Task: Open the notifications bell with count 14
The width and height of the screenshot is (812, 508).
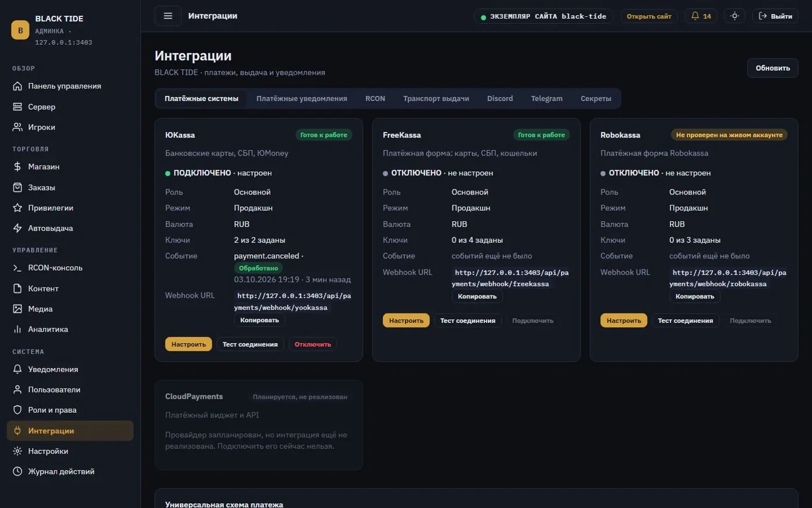Action: click(x=701, y=16)
